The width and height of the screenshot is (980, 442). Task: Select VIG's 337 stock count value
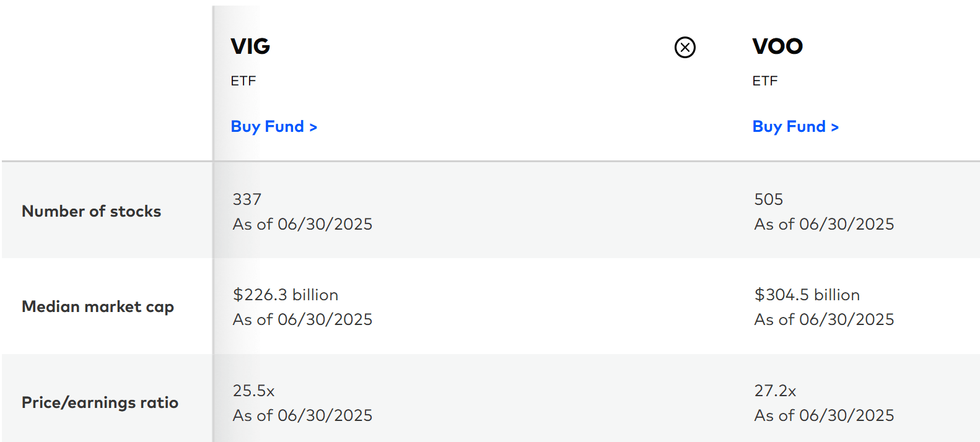(246, 199)
